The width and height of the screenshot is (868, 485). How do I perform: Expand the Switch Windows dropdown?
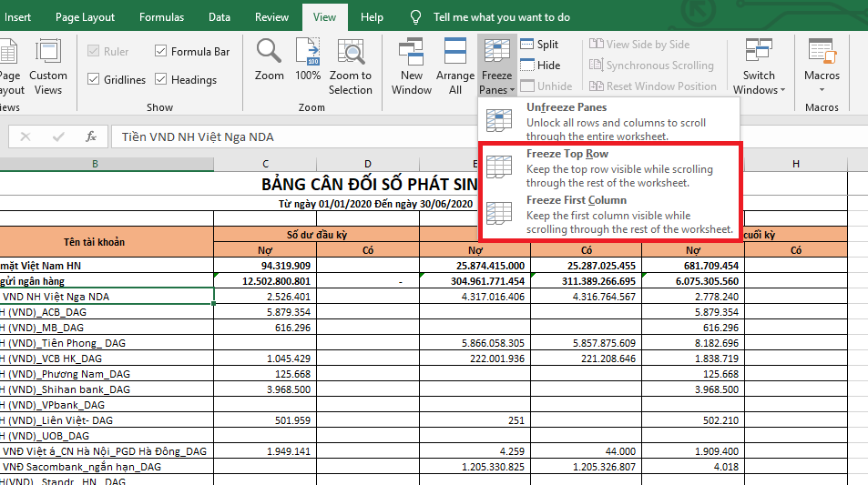(x=759, y=66)
